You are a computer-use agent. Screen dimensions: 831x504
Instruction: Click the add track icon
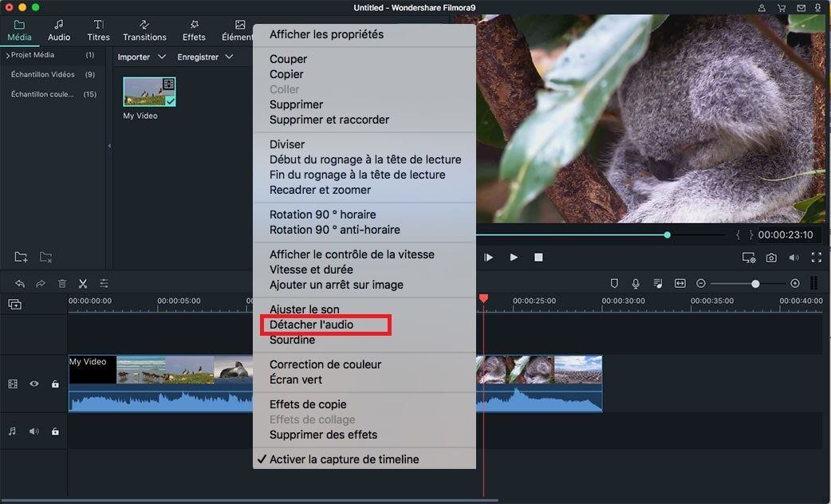pyautogui.click(x=15, y=304)
